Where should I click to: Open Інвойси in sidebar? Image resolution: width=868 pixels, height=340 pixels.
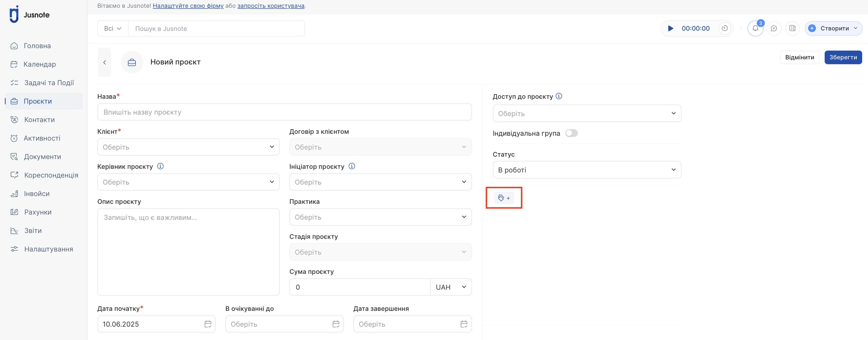click(x=44, y=194)
